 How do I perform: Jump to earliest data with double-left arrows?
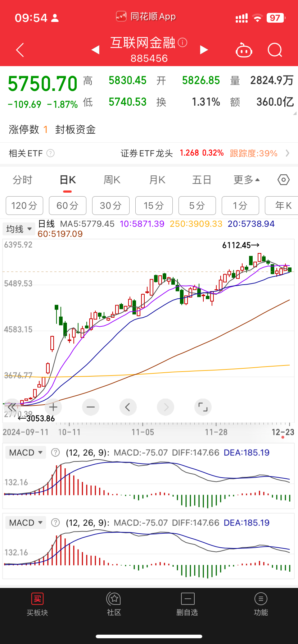(x=12, y=407)
